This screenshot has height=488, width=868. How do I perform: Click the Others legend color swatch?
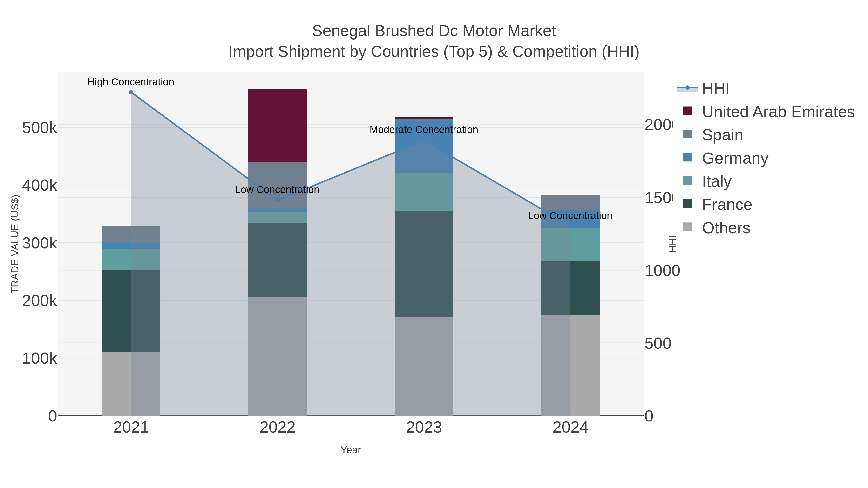tap(687, 227)
